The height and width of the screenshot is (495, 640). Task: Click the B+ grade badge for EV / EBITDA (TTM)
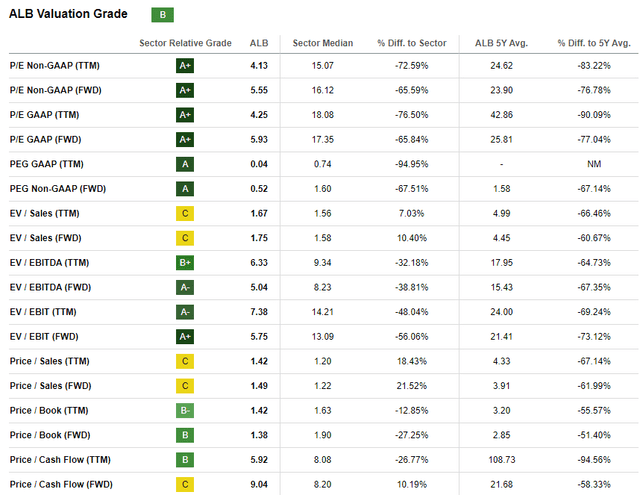[x=185, y=263]
